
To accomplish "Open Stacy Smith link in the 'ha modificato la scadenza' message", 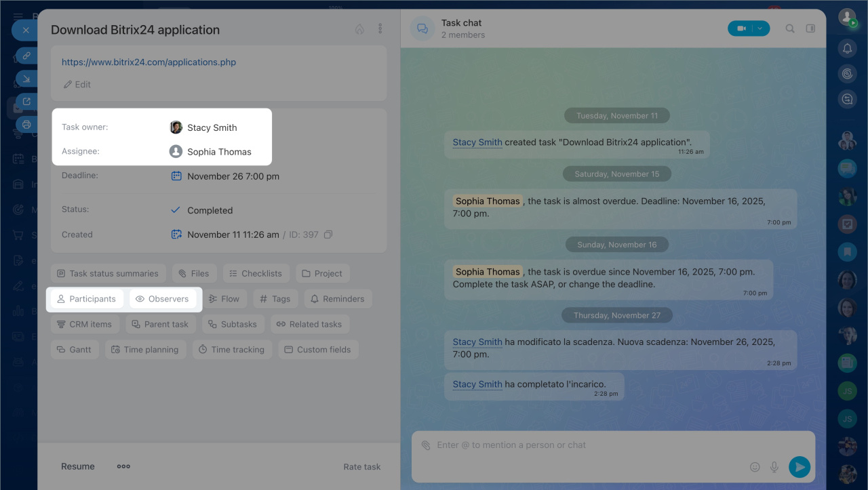I will tap(477, 342).
